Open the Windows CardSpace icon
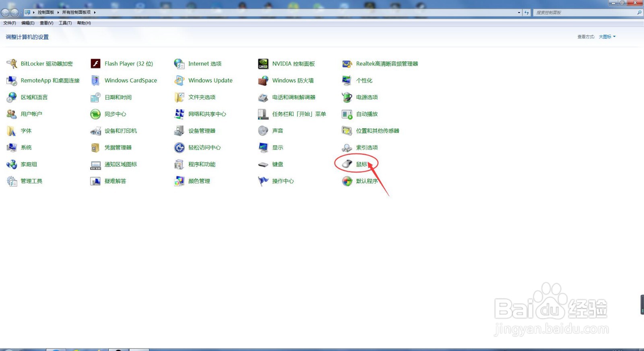The width and height of the screenshot is (644, 351). pos(95,80)
